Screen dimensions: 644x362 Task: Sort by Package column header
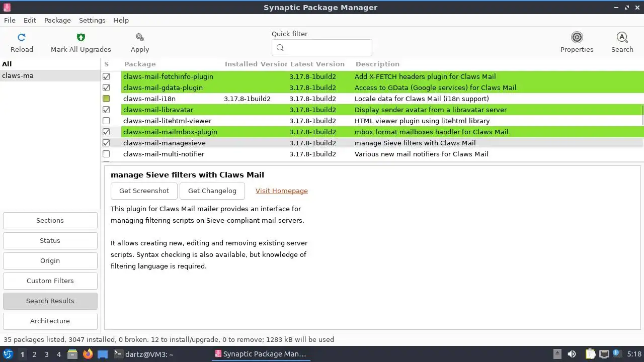[140, 64]
